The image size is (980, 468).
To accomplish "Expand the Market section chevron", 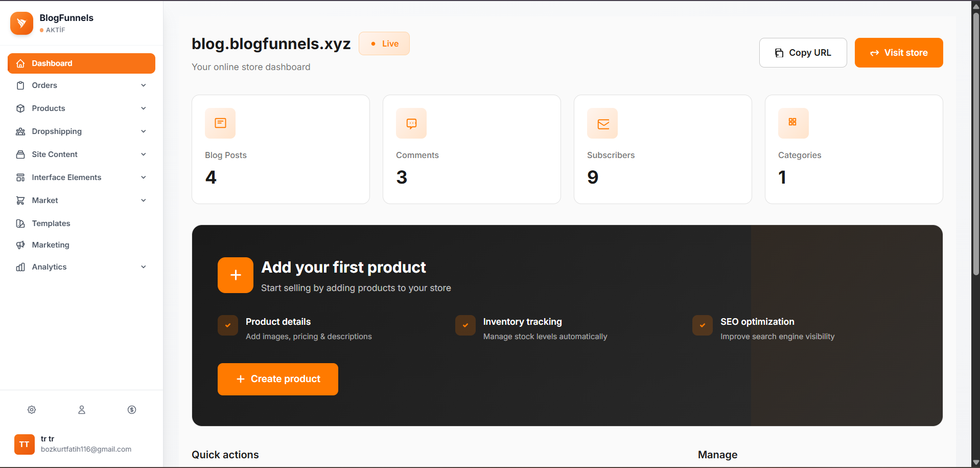I will (144, 200).
